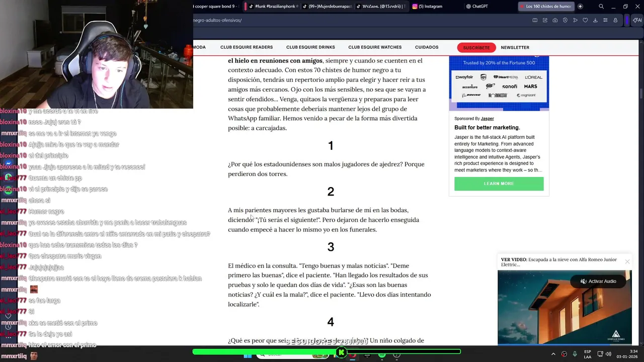Click the green Kick logo on progress bar
The image size is (644, 362).
[341, 352]
